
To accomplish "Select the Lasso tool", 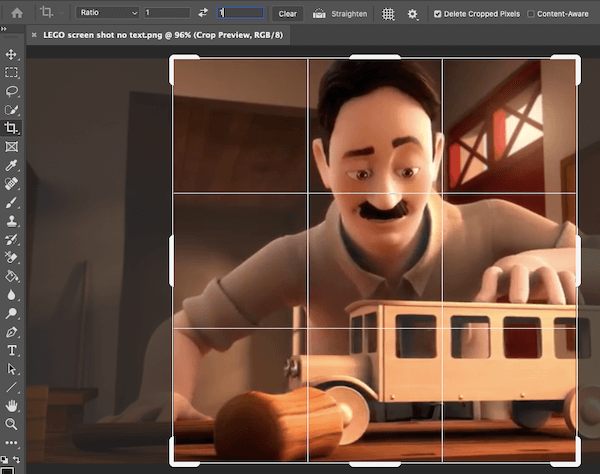I will pos(11,91).
